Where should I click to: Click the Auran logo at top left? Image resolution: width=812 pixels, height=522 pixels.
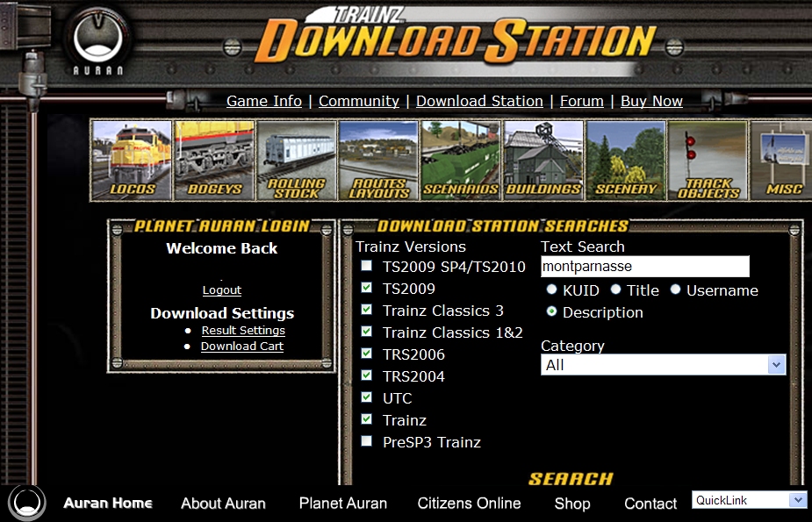coord(97,41)
